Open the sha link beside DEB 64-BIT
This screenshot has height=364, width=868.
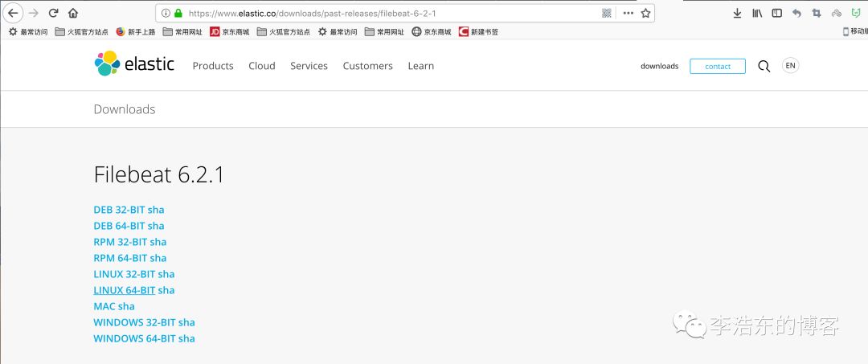coord(156,227)
